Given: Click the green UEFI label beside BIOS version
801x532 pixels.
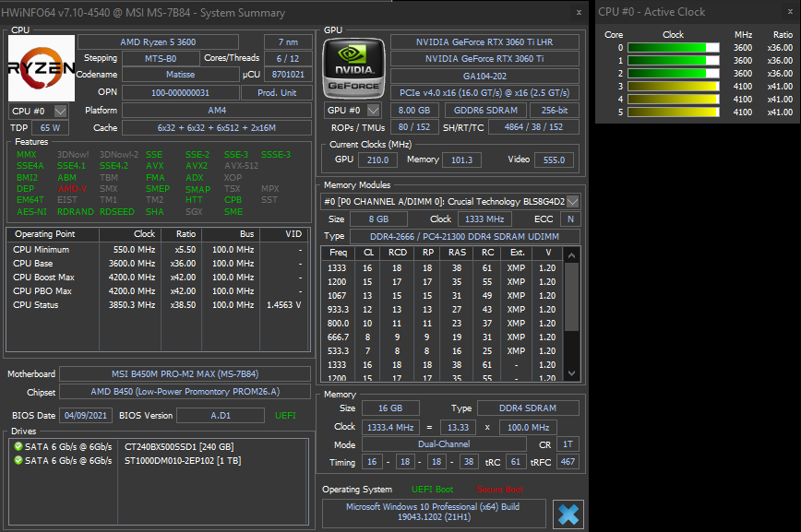Looking at the screenshot, I should tap(285, 416).
